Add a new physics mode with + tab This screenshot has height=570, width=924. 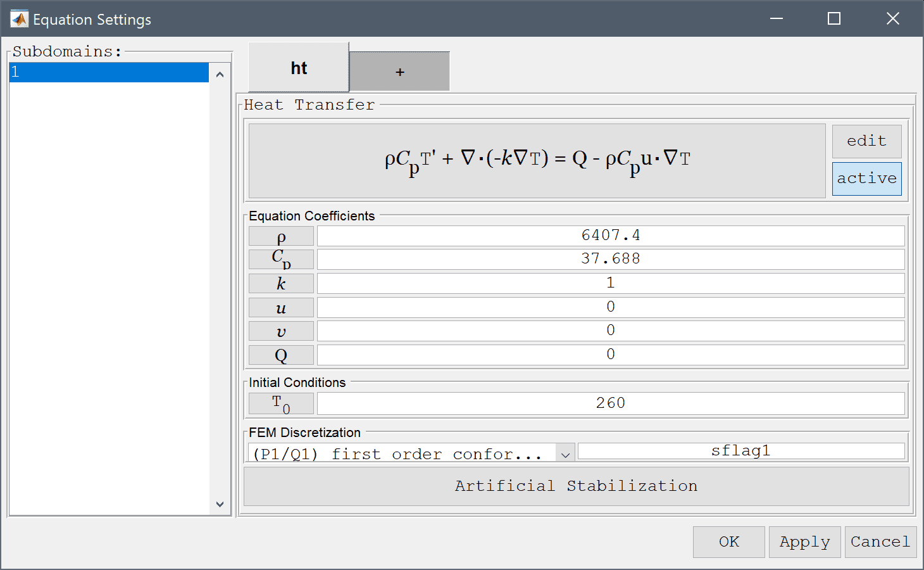399,72
